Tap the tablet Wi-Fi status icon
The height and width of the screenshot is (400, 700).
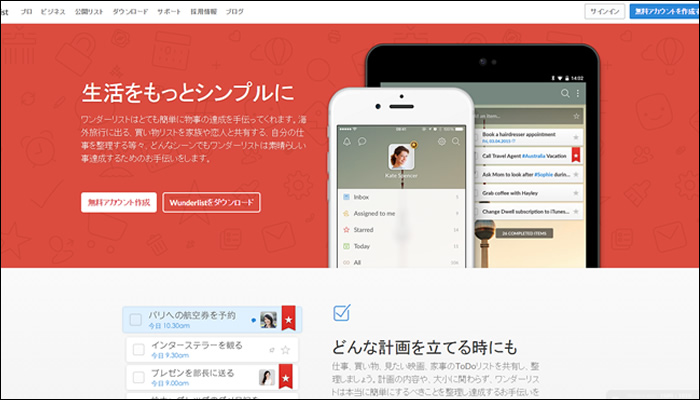pyautogui.click(x=559, y=78)
